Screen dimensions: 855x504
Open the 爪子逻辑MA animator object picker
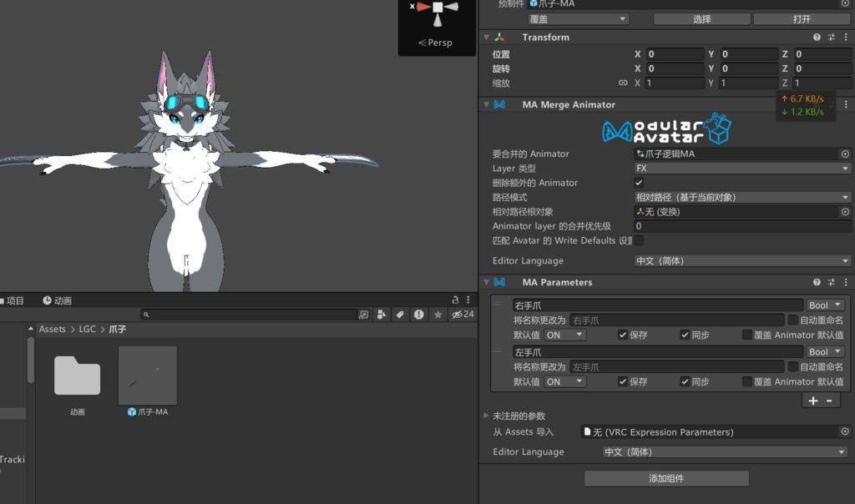(843, 154)
